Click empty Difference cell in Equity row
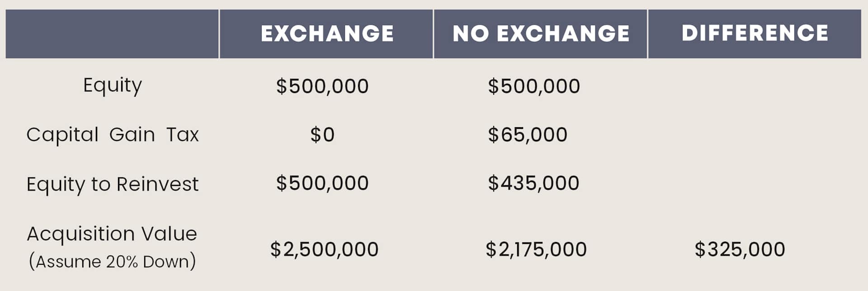This screenshot has height=291, width=868. click(x=755, y=86)
